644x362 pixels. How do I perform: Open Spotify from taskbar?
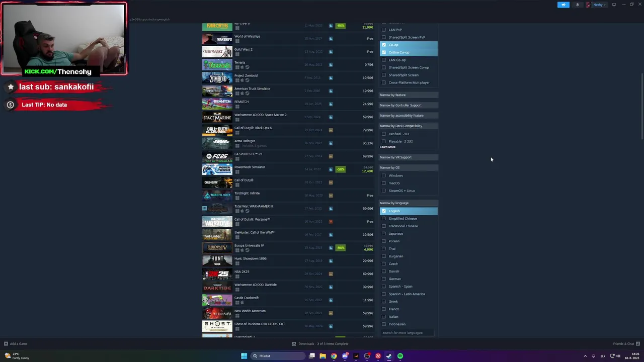point(400,356)
